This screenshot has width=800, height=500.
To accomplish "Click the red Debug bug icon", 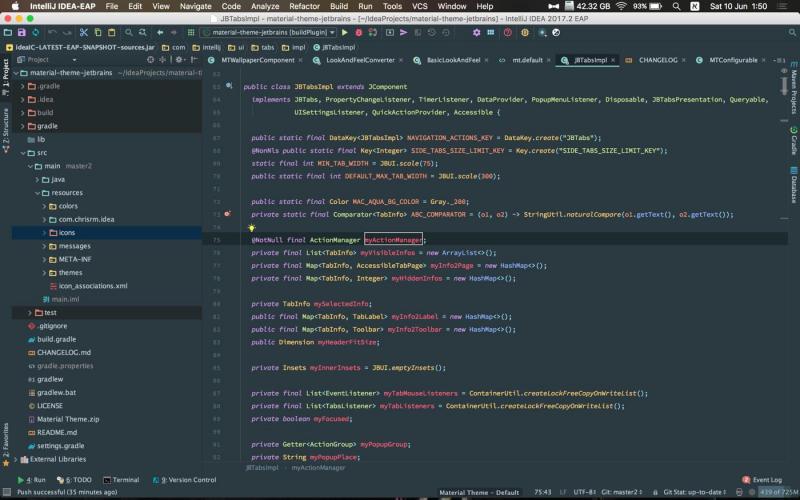I will click(359, 32).
